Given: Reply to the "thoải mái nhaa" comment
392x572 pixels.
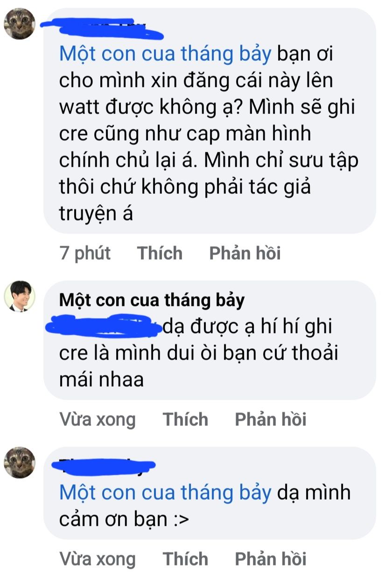Looking at the screenshot, I should point(270,419).
